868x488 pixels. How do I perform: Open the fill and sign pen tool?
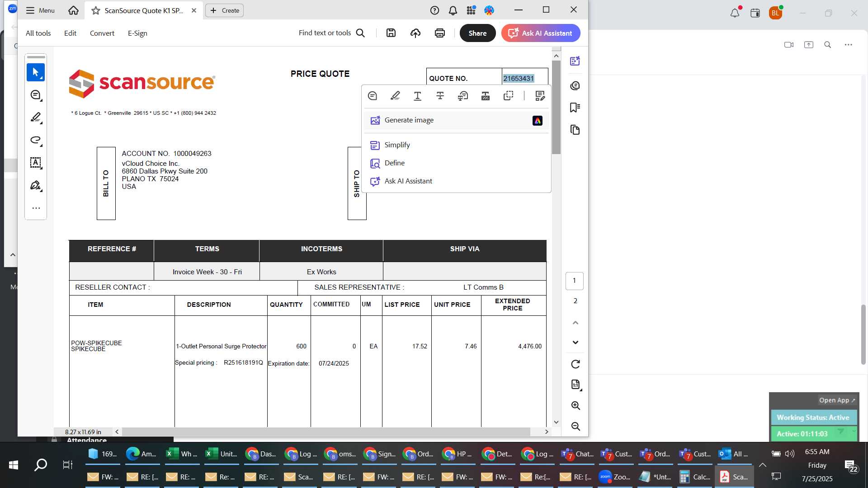click(x=36, y=185)
